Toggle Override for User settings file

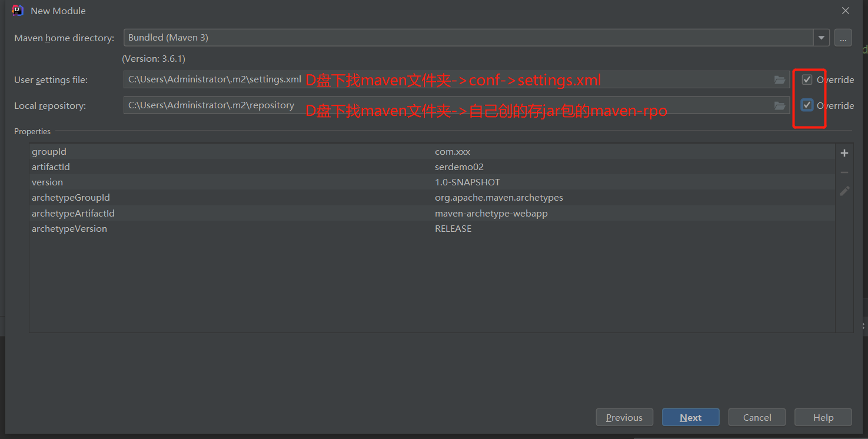click(807, 79)
